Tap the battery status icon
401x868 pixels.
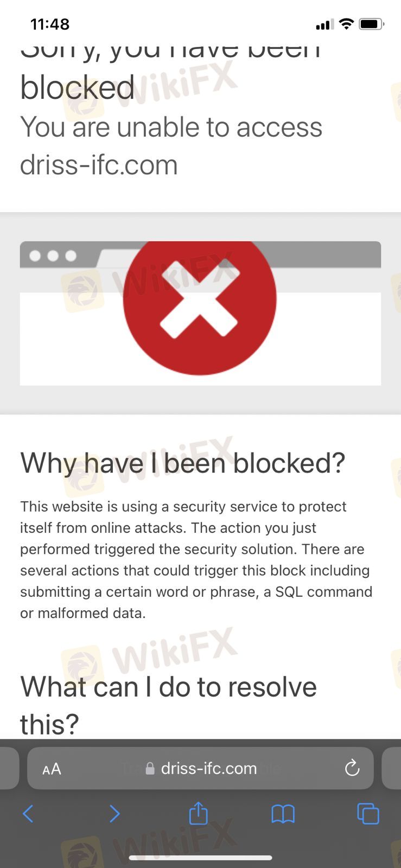click(372, 24)
